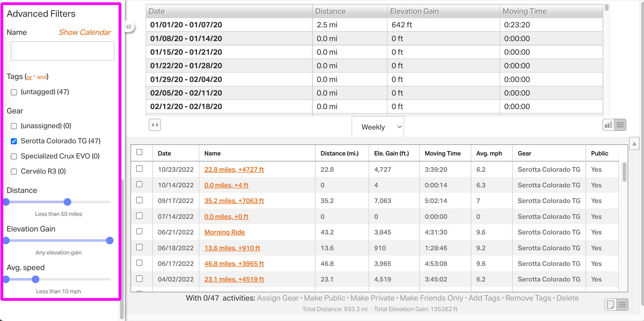Collapse sidebar with double-chevron icon
This screenshot has height=321, width=644.
tap(129, 27)
